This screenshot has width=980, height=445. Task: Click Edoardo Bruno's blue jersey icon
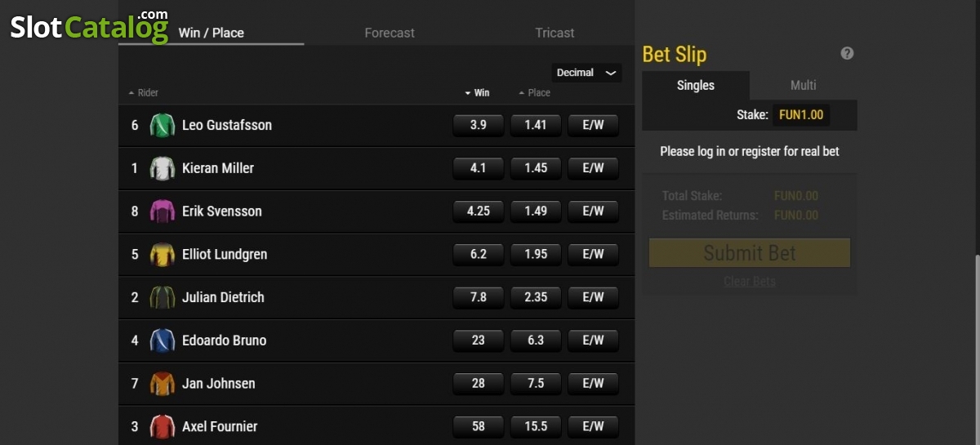163,340
